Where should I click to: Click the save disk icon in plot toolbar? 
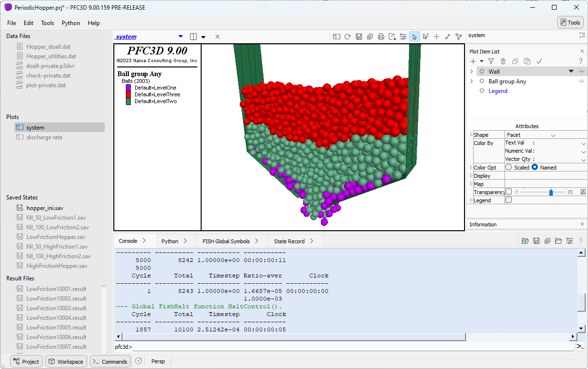(x=359, y=37)
